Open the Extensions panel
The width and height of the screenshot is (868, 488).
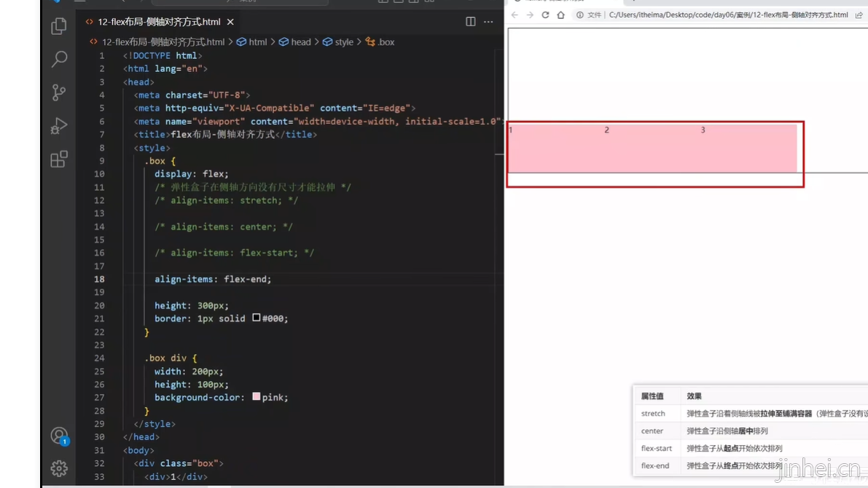tap(59, 160)
